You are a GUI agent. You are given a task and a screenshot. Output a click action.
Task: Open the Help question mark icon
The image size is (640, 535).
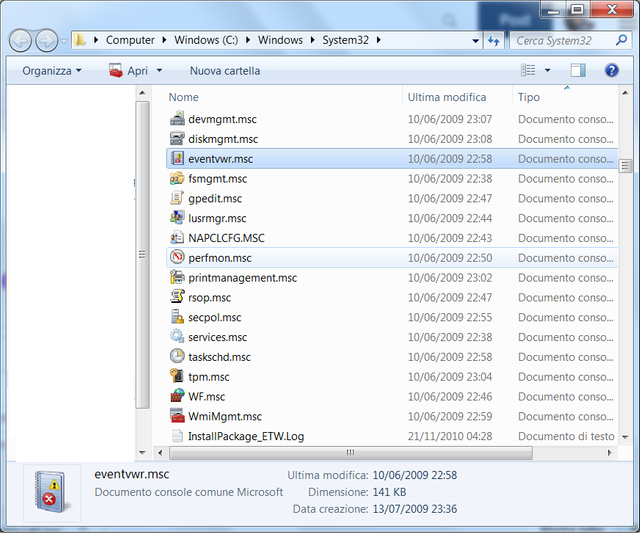pyautogui.click(x=611, y=71)
